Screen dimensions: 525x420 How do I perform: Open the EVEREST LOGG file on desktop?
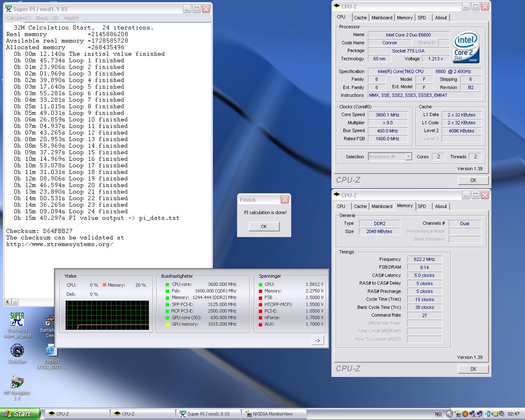pyautogui.click(x=51, y=357)
